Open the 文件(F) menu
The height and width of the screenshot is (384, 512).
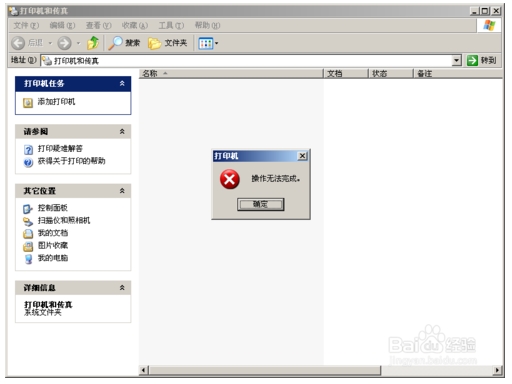coord(26,25)
